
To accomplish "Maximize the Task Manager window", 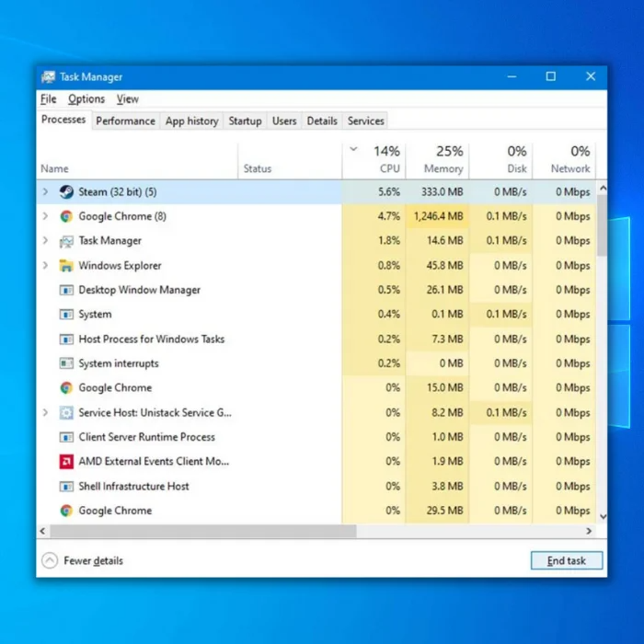I will pyautogui.click(x=551, y=76).
